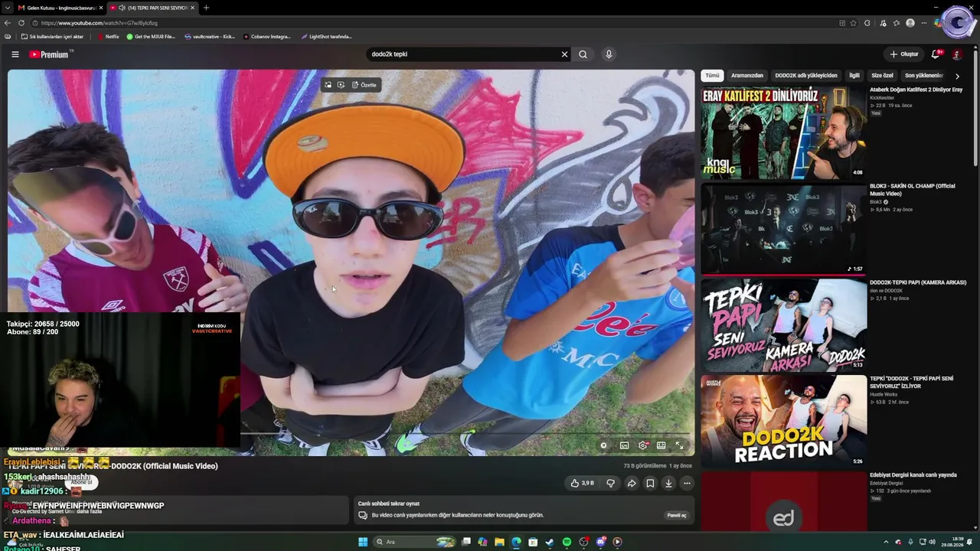Open the Windows Start menu
The image size is (980, 551).
[363, 542]
